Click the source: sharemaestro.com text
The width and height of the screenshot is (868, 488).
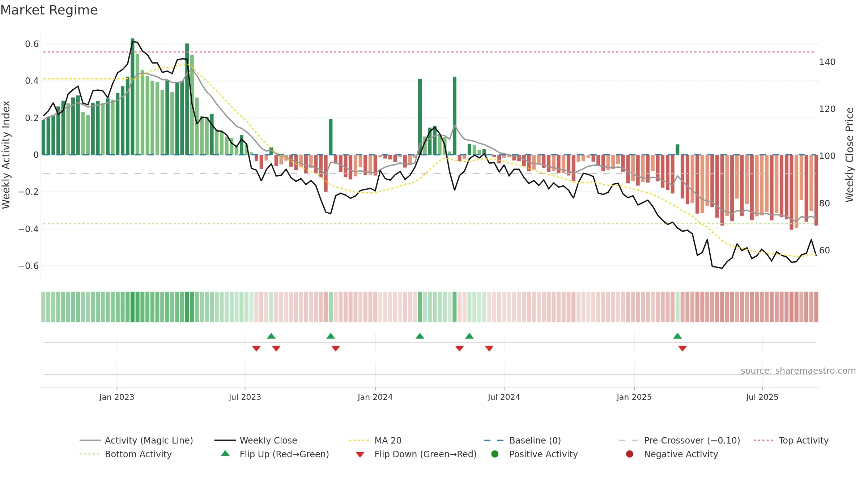point(798,371)
